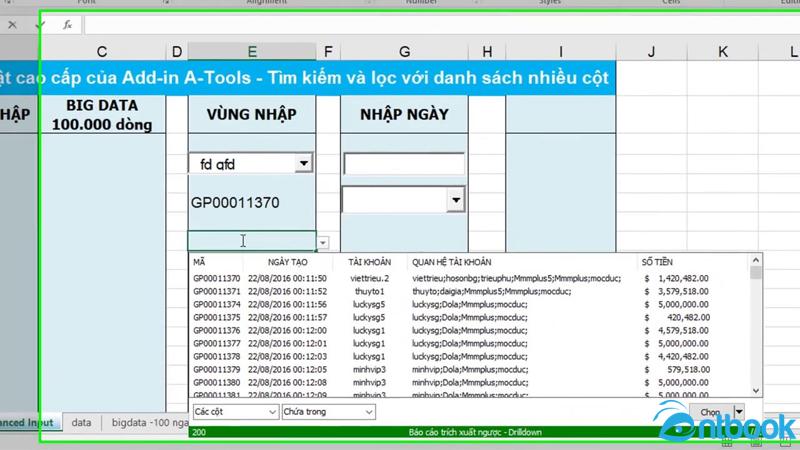Viewport: 800px width, 450px height.
Task: Click account name viettrieu.2
Action: (x=370, y=279)
